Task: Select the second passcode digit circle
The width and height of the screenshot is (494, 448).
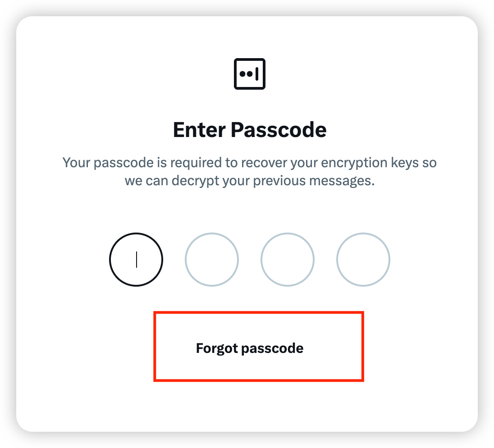Action: [x=212, y=260]
